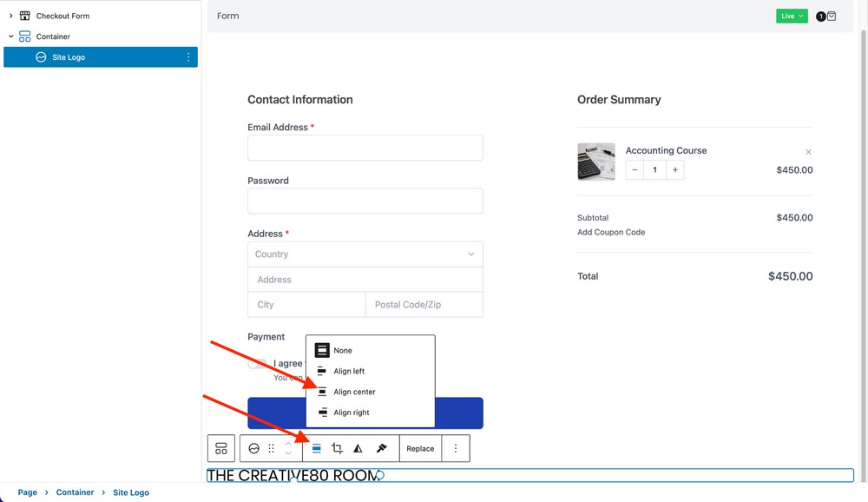This screenshot has height=502, width=868.
Task: Click the drag handle dots in toolbar
Action: [x=272, y=449]
